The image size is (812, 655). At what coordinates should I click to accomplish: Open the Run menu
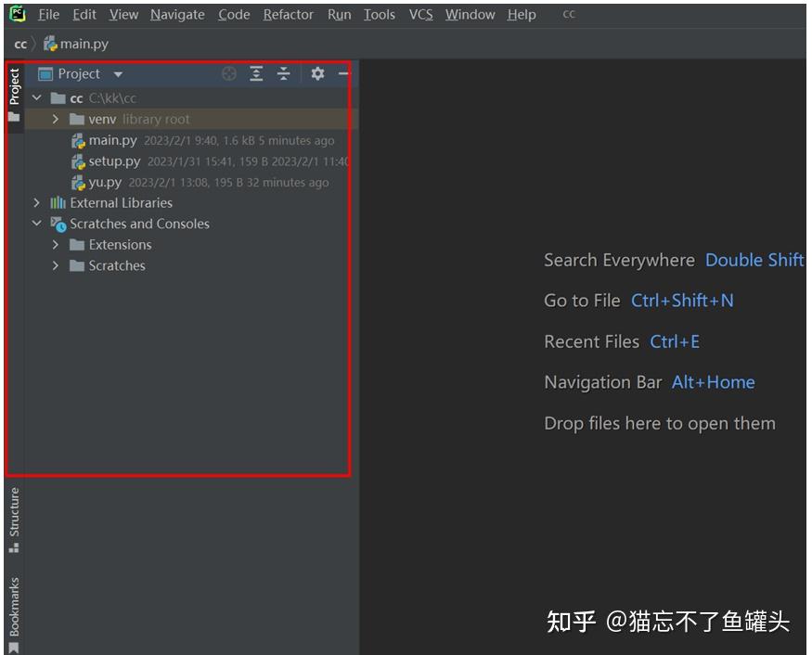click(339, 14)
